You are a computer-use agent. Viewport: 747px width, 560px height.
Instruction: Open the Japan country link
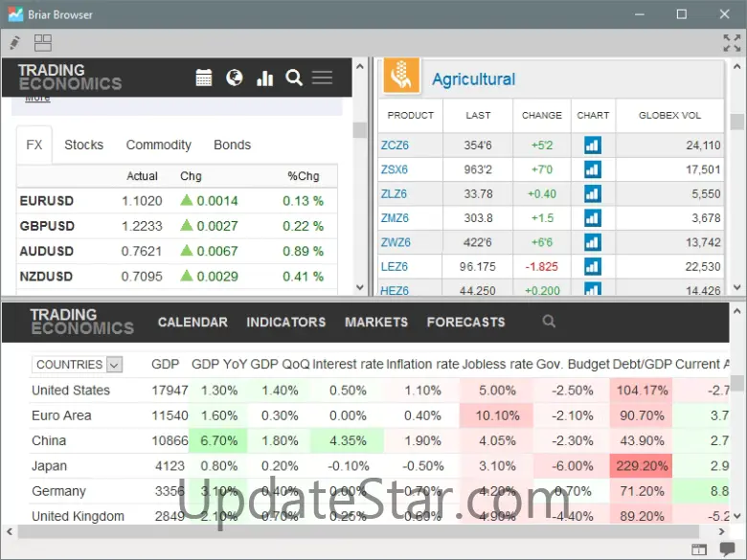[x=49, y=466]
